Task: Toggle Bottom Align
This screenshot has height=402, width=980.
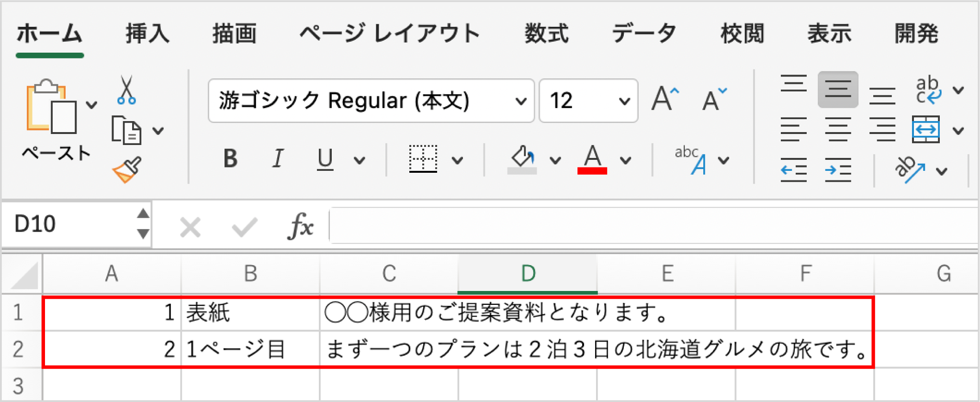Action: (882, 96)
